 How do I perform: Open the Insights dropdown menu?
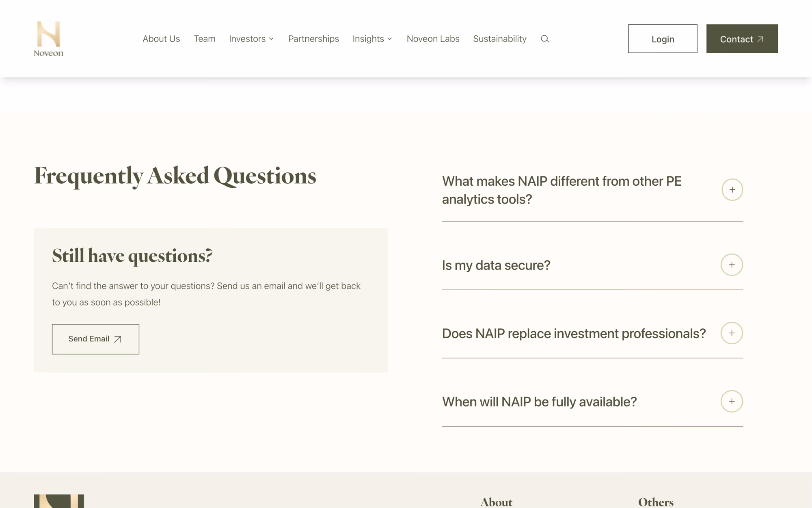point(372,39)
